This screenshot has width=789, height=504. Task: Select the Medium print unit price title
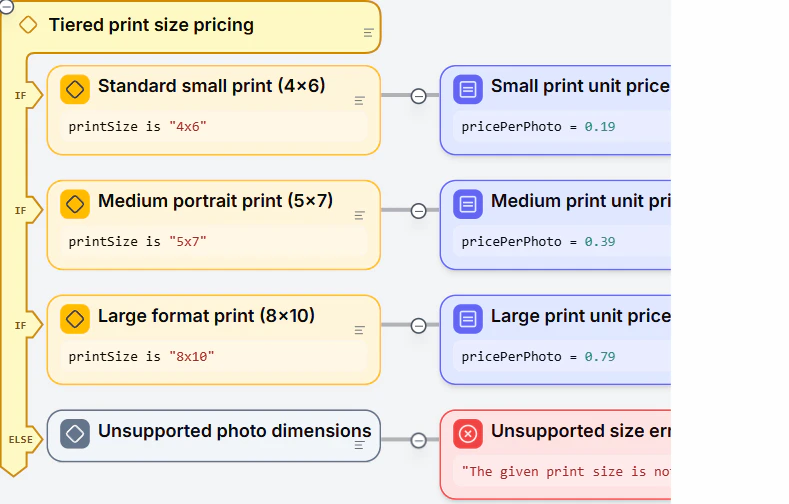point(581,201)
